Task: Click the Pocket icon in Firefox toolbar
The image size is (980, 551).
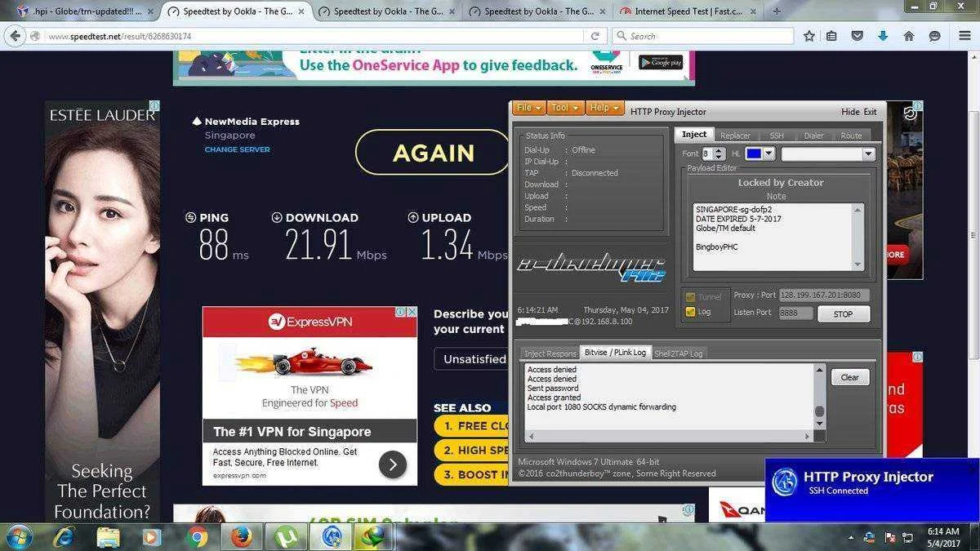Action: click(857, 36)
